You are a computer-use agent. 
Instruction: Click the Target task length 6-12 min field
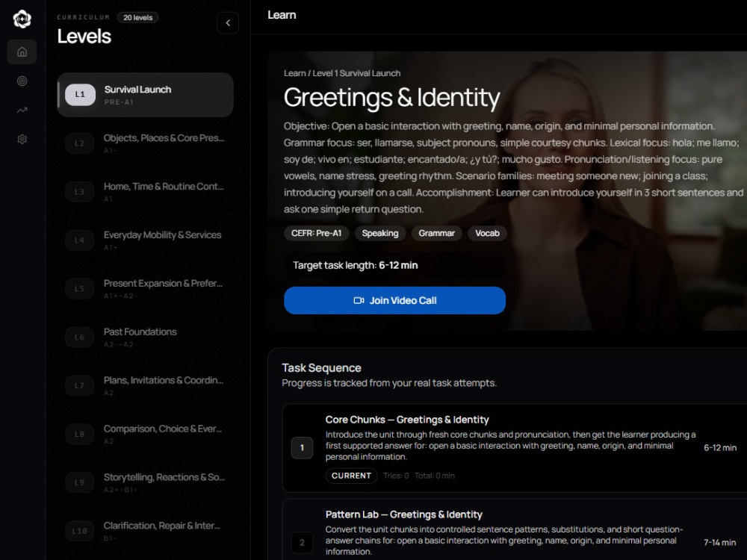tap(394, 265)
